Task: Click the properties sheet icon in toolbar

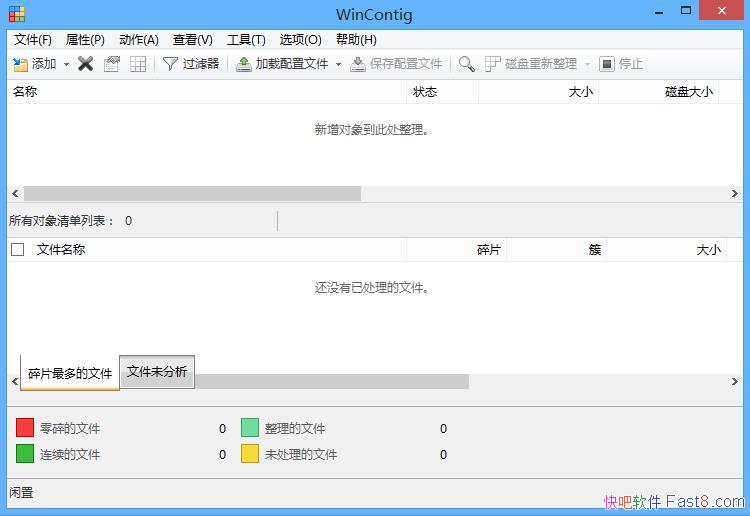Action: pyautogui.click(x=112, y=64)
